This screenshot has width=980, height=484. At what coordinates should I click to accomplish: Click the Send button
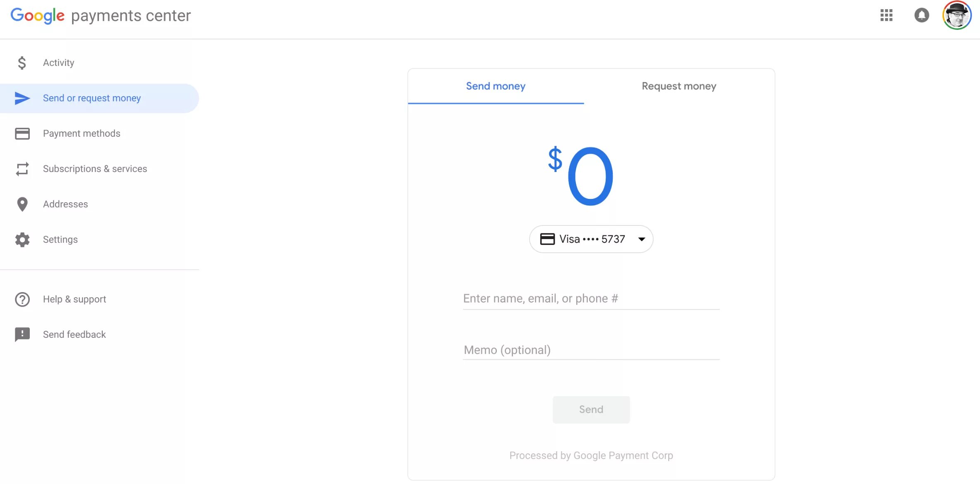[591, 409]
